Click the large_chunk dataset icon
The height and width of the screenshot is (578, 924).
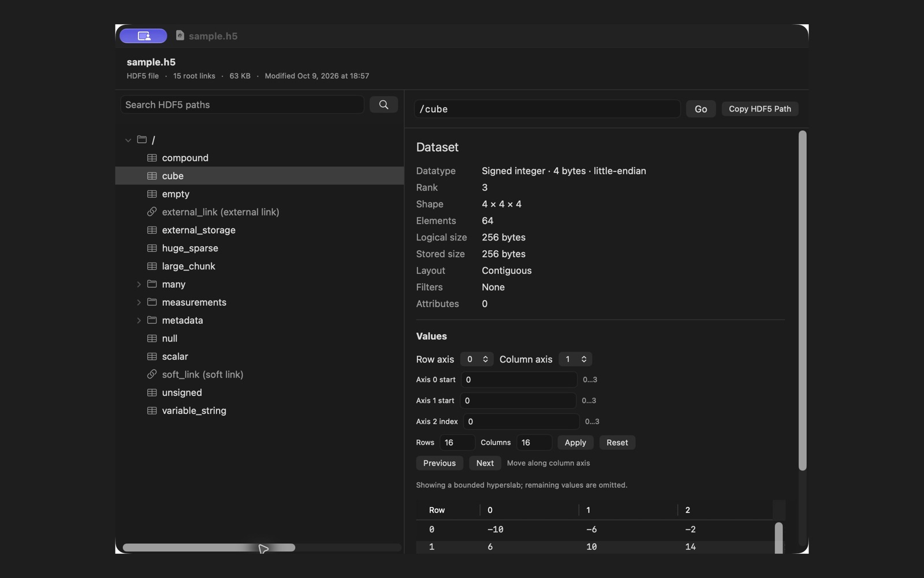click(x=152, y=266)
